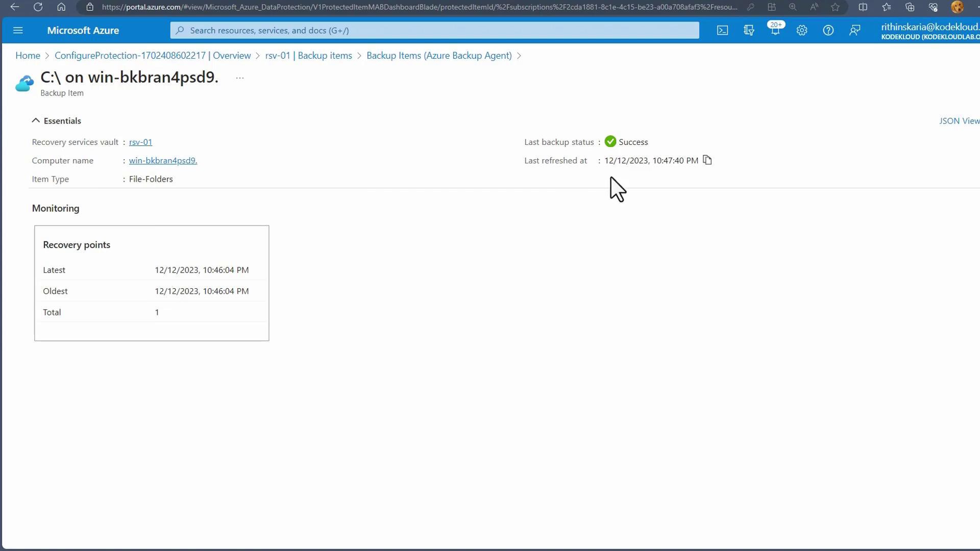Screen dimensions: 980x551
Task: Open JSON View
Action: 959,121
